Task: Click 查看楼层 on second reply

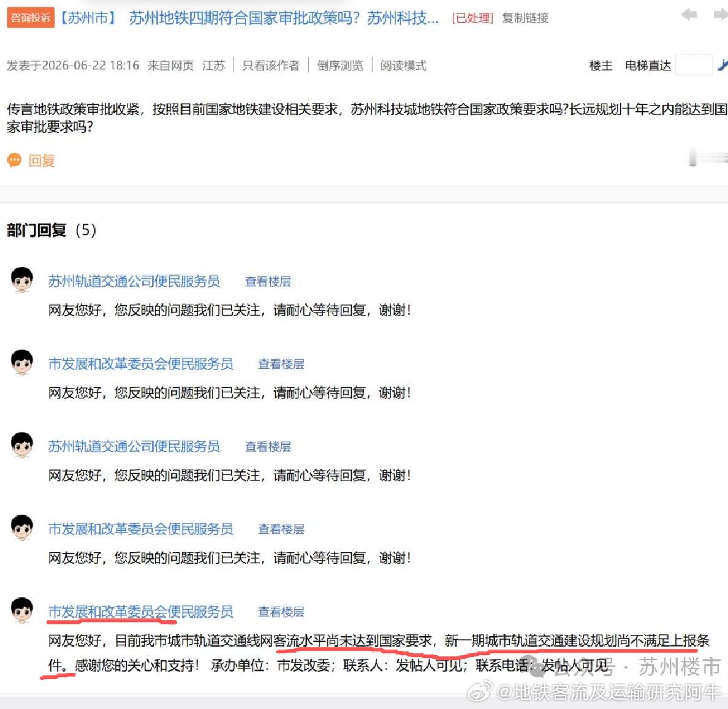Action: 281,364
